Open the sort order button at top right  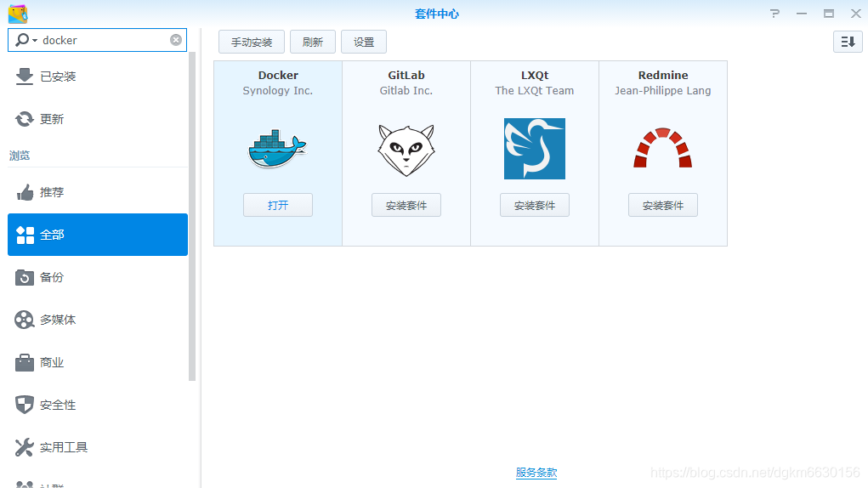click(x=848, y=42)
